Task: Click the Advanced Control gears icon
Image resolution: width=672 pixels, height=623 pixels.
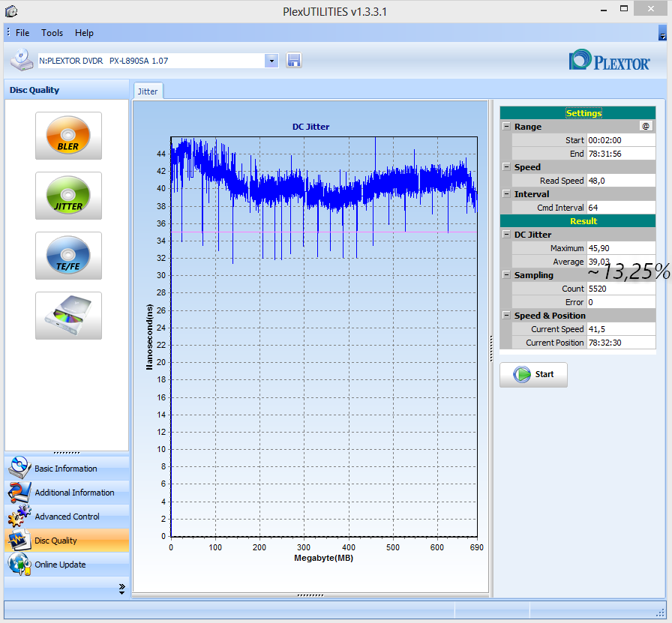Action: click(19, 517)
